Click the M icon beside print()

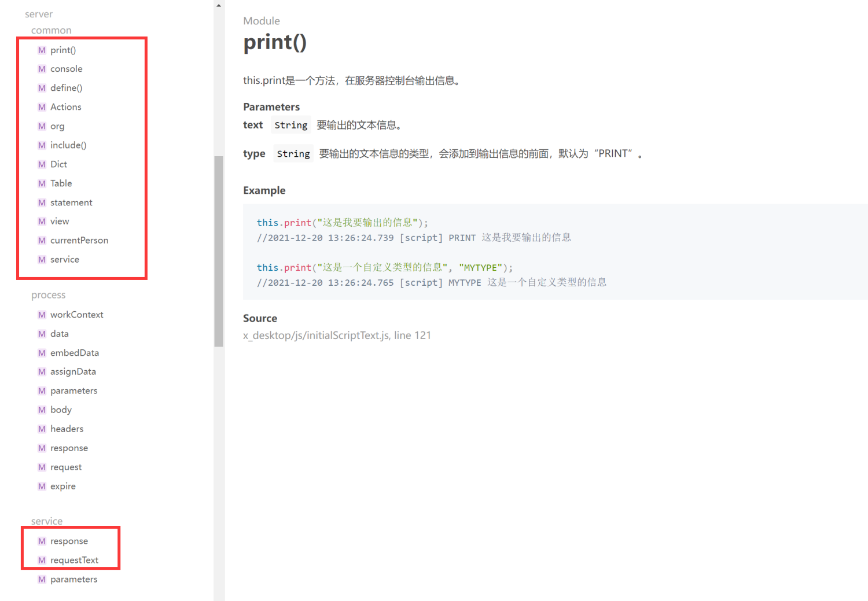point(42,50)
